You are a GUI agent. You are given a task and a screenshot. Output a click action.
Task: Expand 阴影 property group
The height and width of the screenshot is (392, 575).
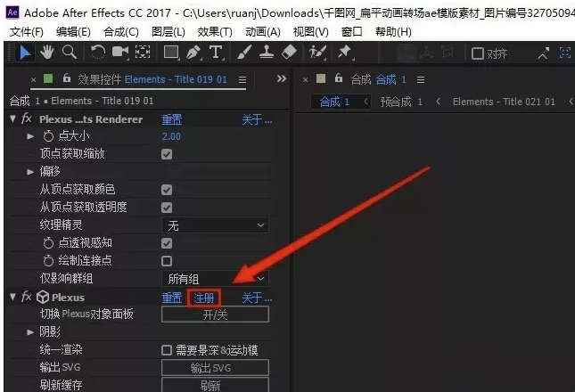30,332
